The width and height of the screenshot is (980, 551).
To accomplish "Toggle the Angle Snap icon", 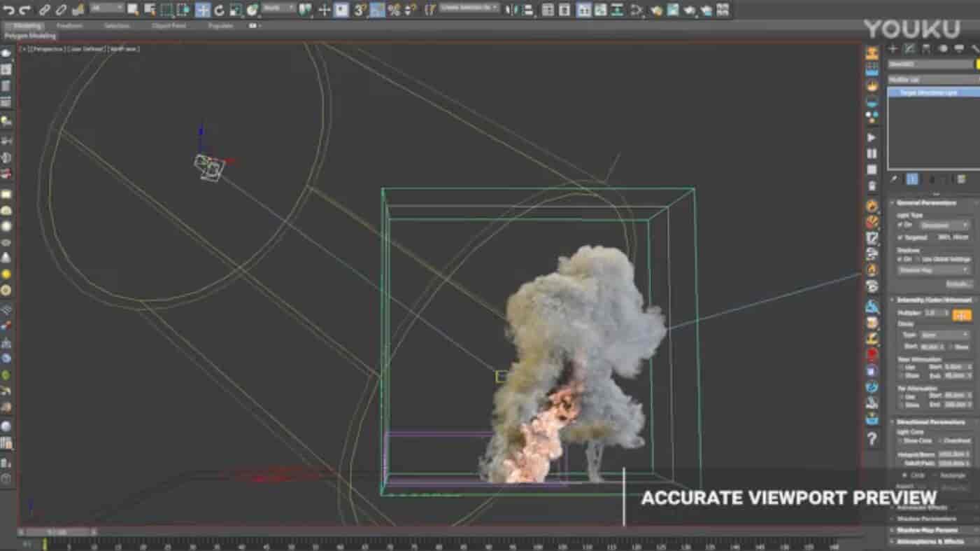I will [377, 10].
